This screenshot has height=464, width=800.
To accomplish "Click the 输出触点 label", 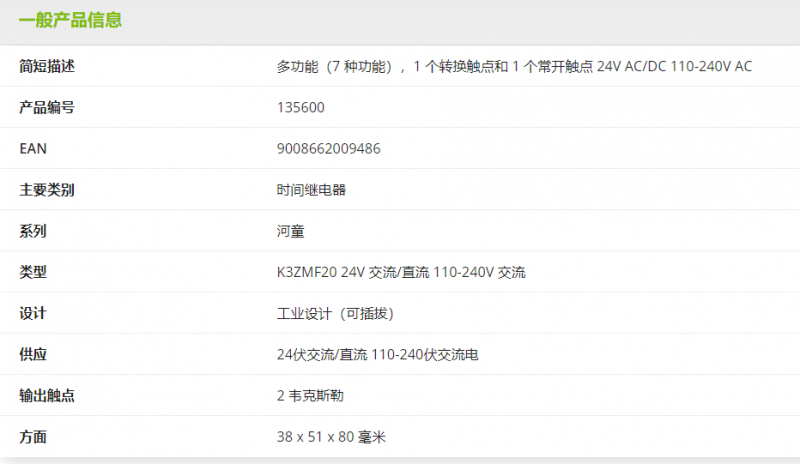I will click(47, 396).
